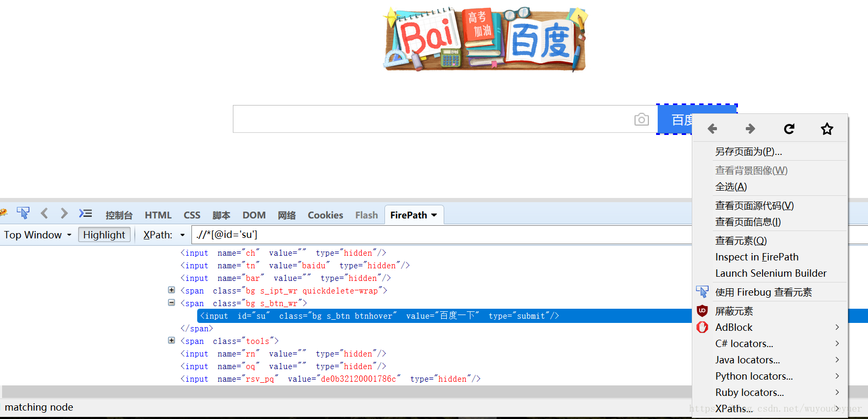Click the AdBlock hand icon
868x419 pixels.
702,327
